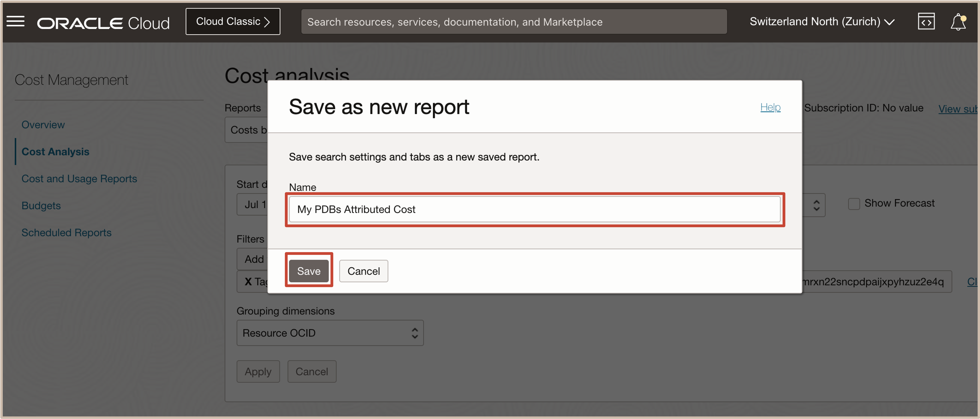Viewport: 980px width, 419px height.
Task: Click the Oracle Cloud logo
Action: click(103, 23)
